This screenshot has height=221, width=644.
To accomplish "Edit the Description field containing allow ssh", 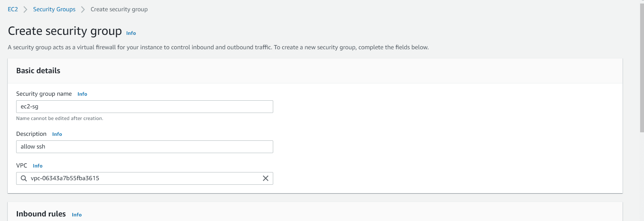I will (144, 147).
